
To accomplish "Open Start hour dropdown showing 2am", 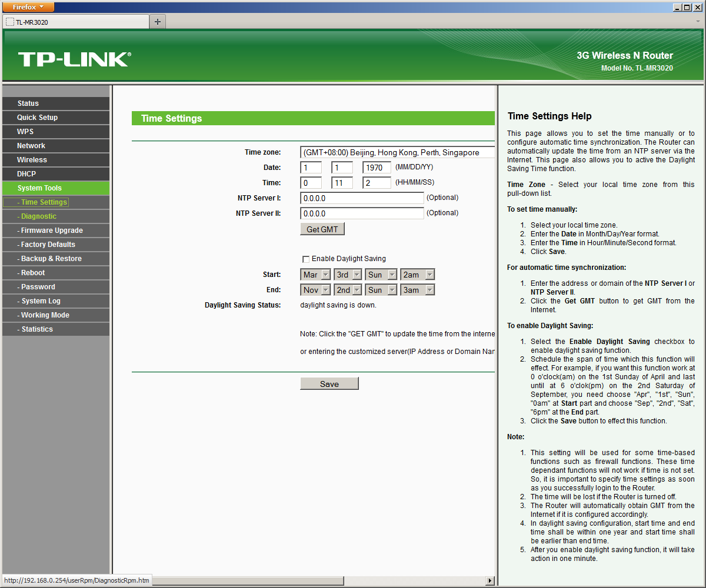I will click(418, 275).
